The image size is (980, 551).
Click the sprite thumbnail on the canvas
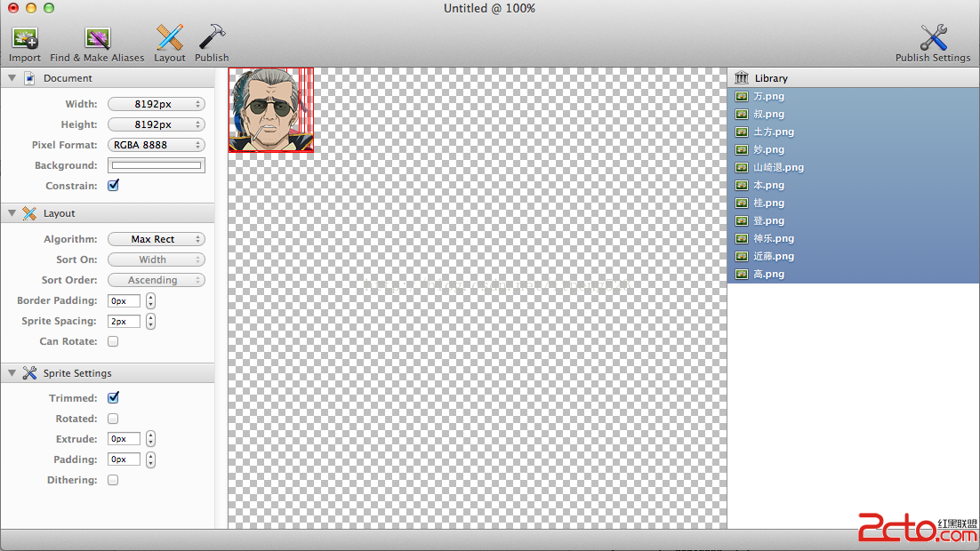(270, 110)
